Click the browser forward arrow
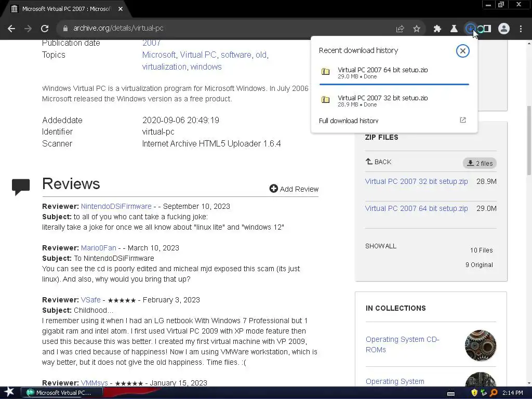The width and height of the screenshot is (532, 399). coord(28,29)
